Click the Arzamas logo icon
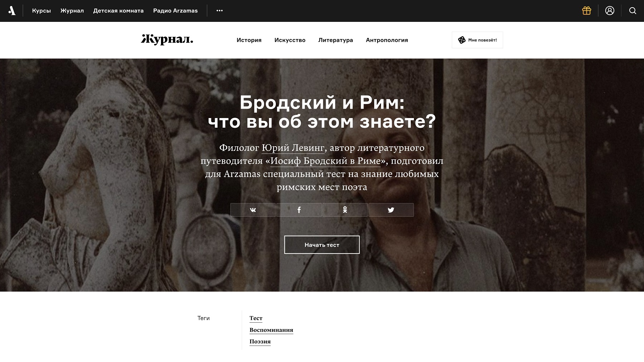This screenshot has width=644, height=362. (x=12, y=11)
